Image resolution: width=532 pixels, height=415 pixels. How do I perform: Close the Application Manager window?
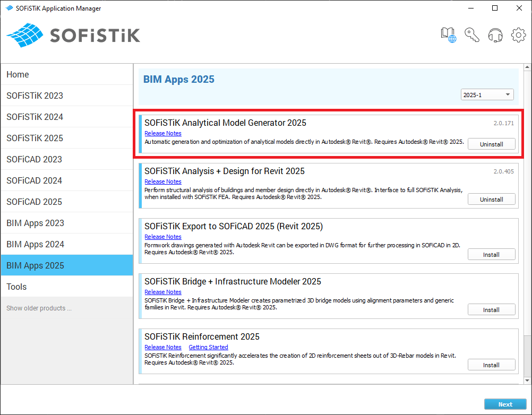pos(519,8)
